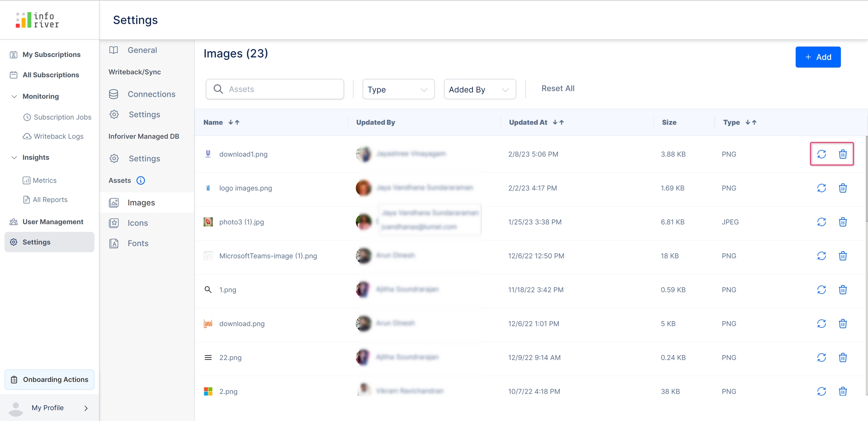Click the photo3 (1).jpg thumbnail
868x421 pixels.
point(208,222)
